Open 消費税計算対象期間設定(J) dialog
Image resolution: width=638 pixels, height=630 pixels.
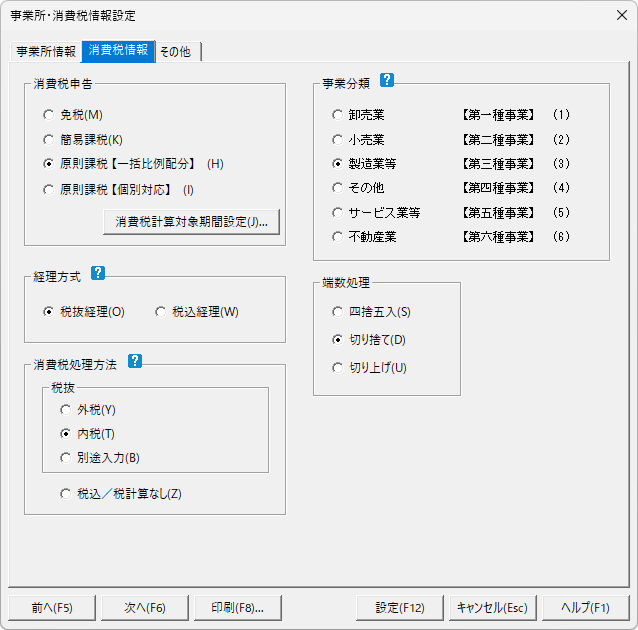click(x=191, y=221)
